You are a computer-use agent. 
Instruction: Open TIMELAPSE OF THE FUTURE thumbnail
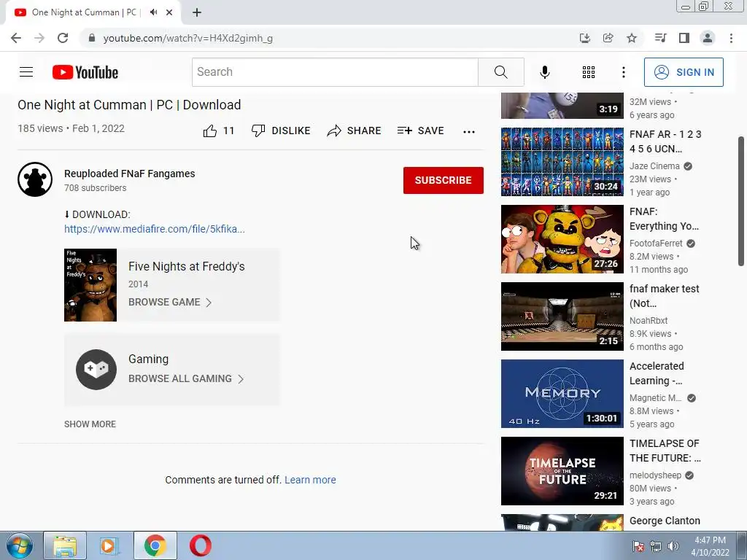tap(562, 471)
